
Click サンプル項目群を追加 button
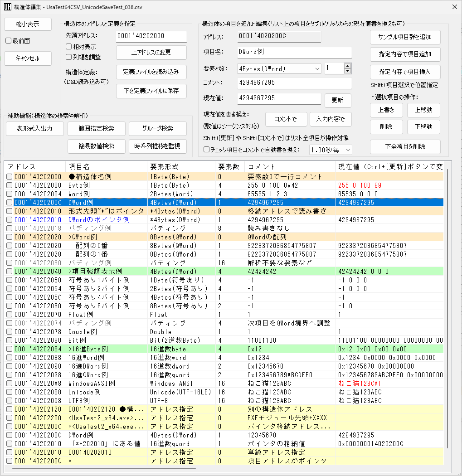tap(405, 37)
